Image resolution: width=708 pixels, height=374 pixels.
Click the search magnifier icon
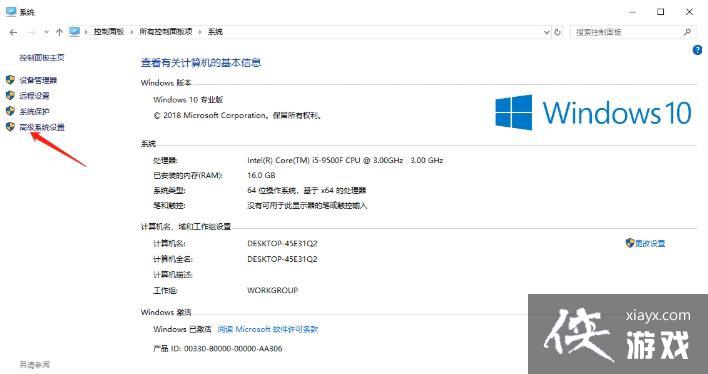(687, 32)
